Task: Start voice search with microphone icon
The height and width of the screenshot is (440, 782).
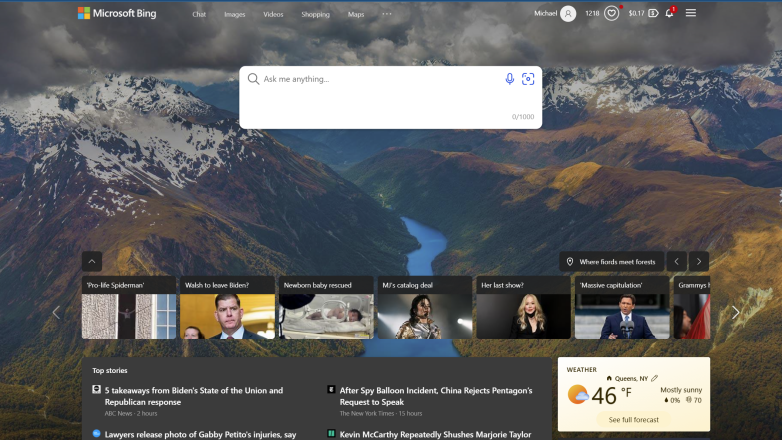Action: pos(509,79)
